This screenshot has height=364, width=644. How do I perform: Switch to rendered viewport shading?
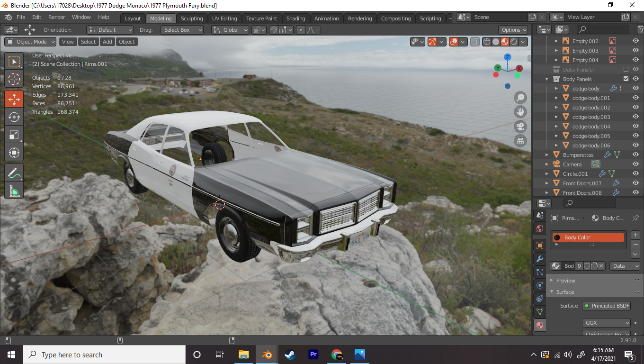coord(514,42)
